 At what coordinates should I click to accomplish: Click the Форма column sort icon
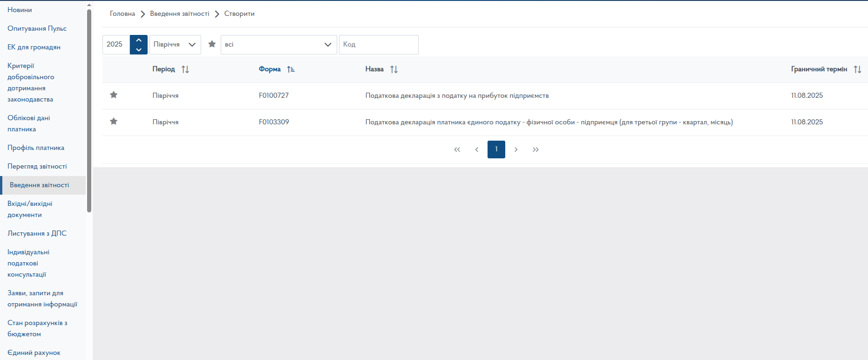pos(291,69)
